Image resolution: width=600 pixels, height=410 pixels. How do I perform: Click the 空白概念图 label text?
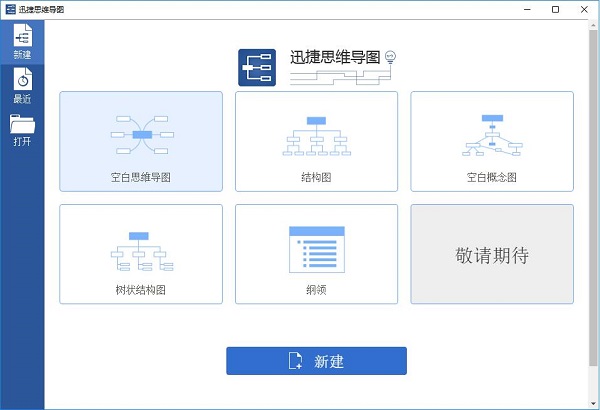(x=492, y=177)
